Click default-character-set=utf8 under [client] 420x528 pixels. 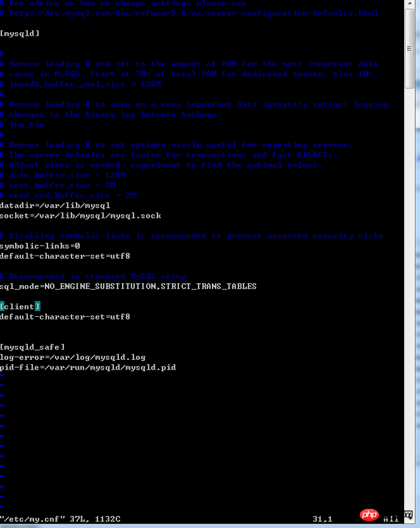pyautogui.click(x=65, y=317)
